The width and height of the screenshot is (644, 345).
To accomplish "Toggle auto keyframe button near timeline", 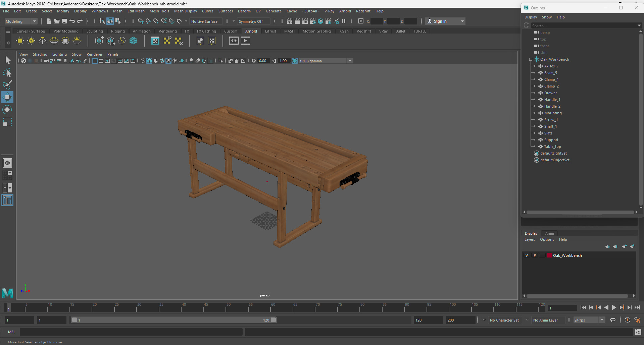I will coord(627,320).
